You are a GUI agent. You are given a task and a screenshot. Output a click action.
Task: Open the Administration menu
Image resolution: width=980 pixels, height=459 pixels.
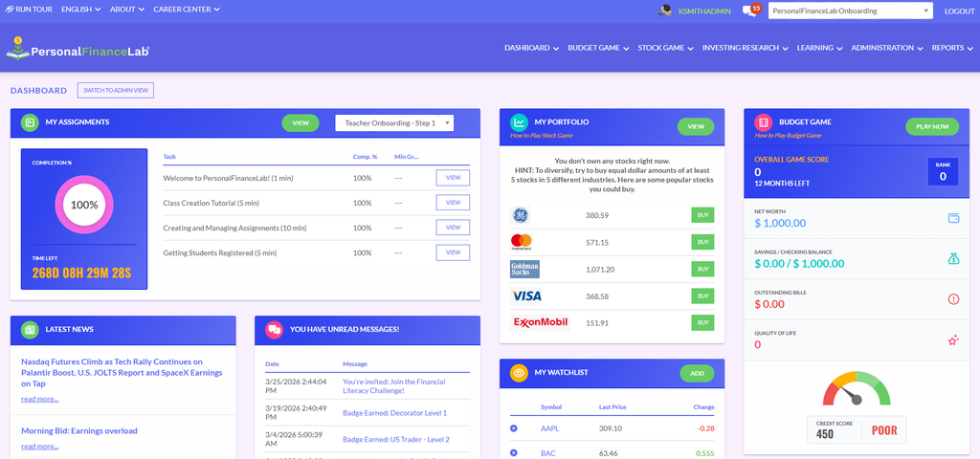pos(887,48)
